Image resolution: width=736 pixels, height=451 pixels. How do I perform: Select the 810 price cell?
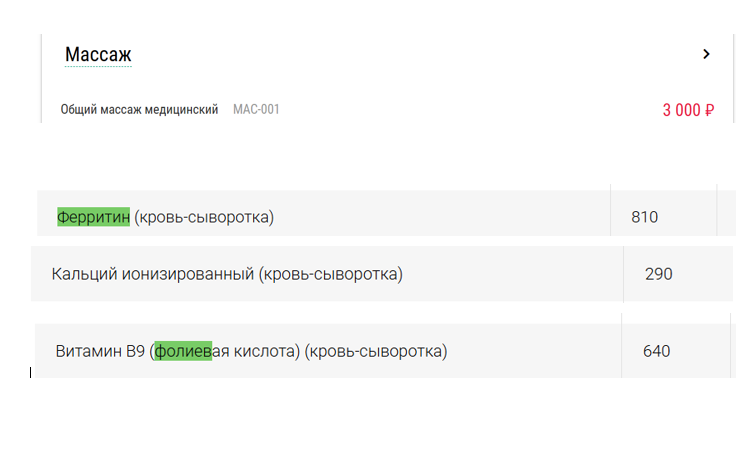click(644, 216)
